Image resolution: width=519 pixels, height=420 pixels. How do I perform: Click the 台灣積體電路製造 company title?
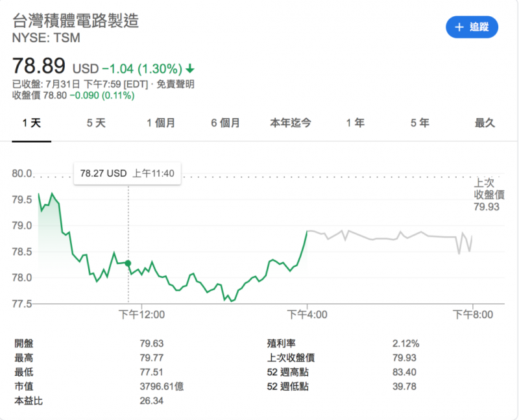tap(76, 21)
